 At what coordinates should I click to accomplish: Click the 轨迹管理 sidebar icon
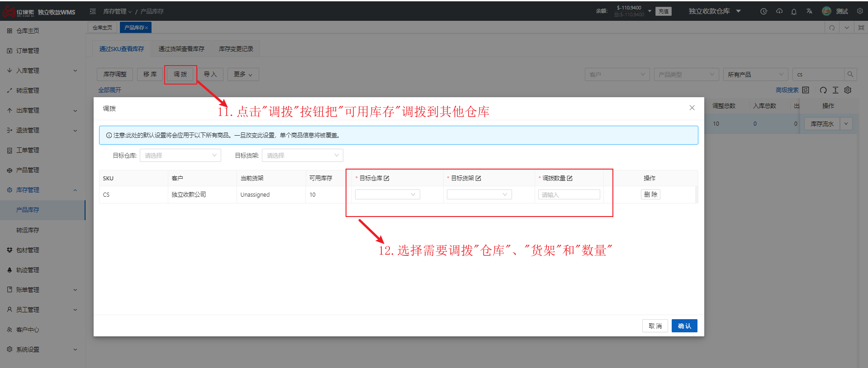[x=9, y=270]
